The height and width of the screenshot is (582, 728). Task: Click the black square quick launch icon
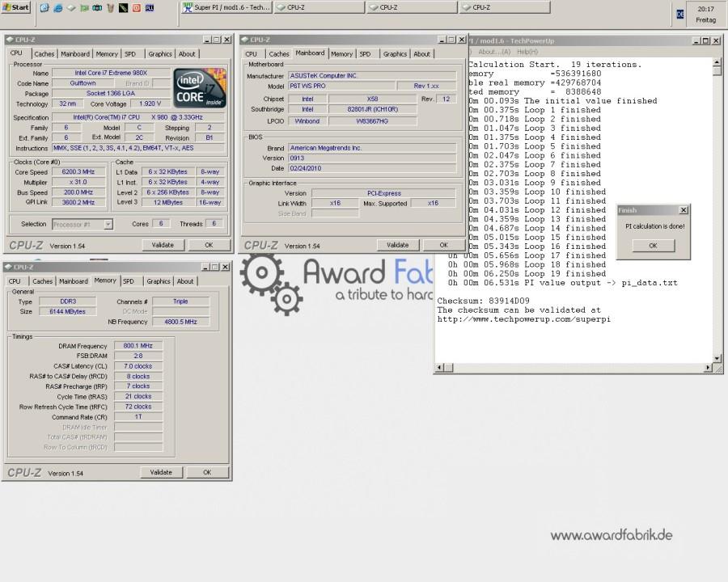click(123, 8)
